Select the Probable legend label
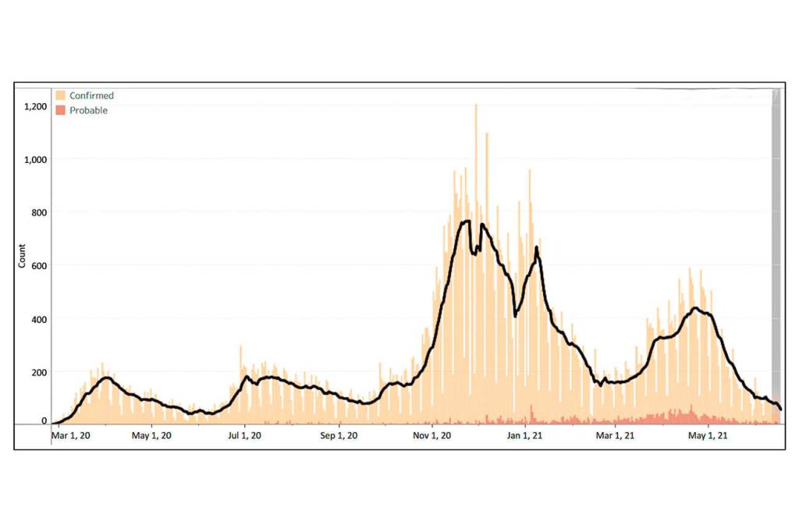The width and height of the screenshot is (799, 532). coord(88,111)
